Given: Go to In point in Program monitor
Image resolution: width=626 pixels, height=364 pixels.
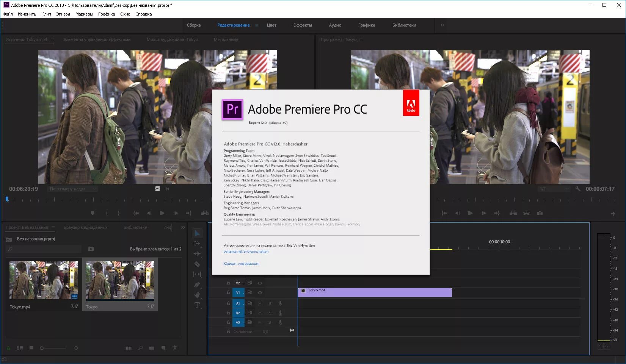Looking at the screenshot, I should 444,213.
